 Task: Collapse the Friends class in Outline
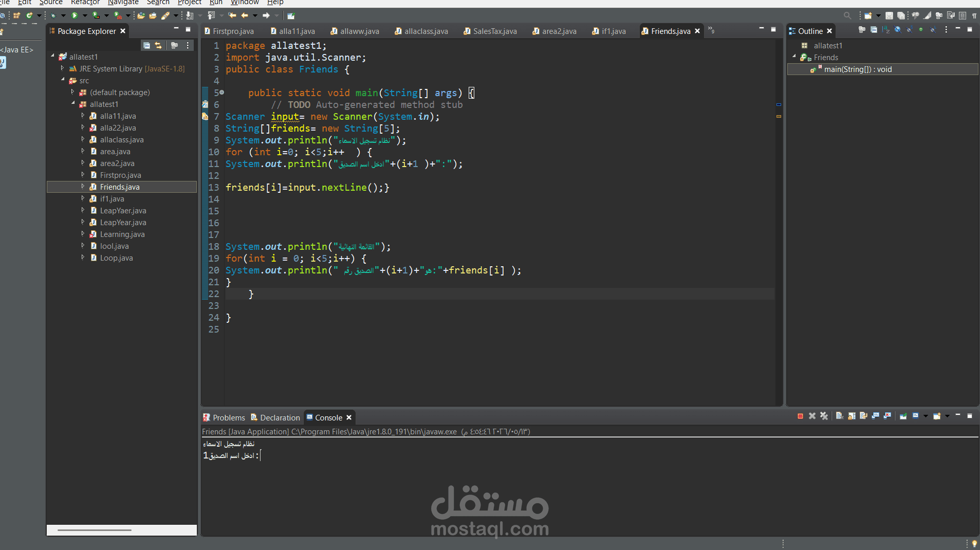pos(794,57)
